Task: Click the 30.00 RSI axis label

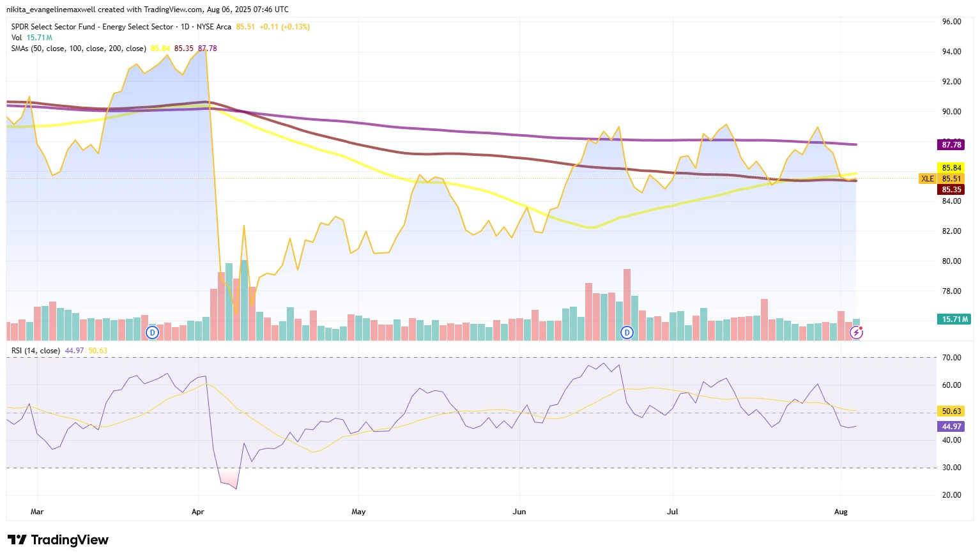Action: [951, 468]
